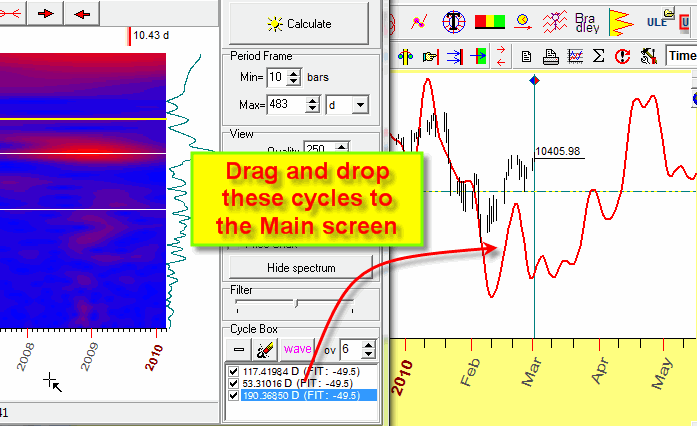The height and width of the screenshot is (426, 697).
Task: Click the hammer and wrench tools icon
Action: coord(649,56)
